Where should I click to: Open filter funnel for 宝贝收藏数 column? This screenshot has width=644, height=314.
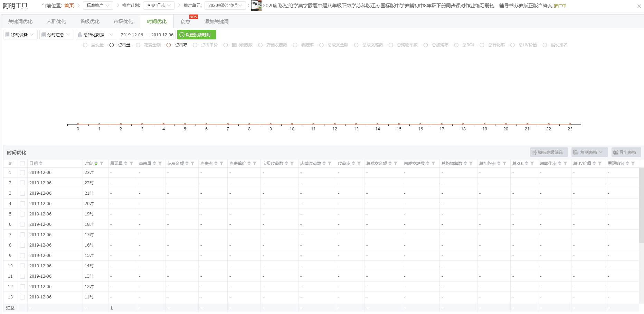pos(292,164)
